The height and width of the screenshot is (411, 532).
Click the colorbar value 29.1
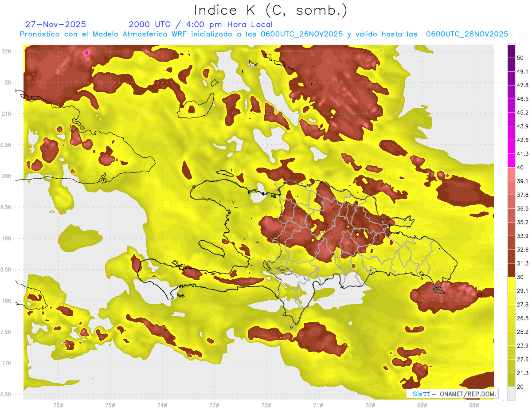[x=523, y=290]
